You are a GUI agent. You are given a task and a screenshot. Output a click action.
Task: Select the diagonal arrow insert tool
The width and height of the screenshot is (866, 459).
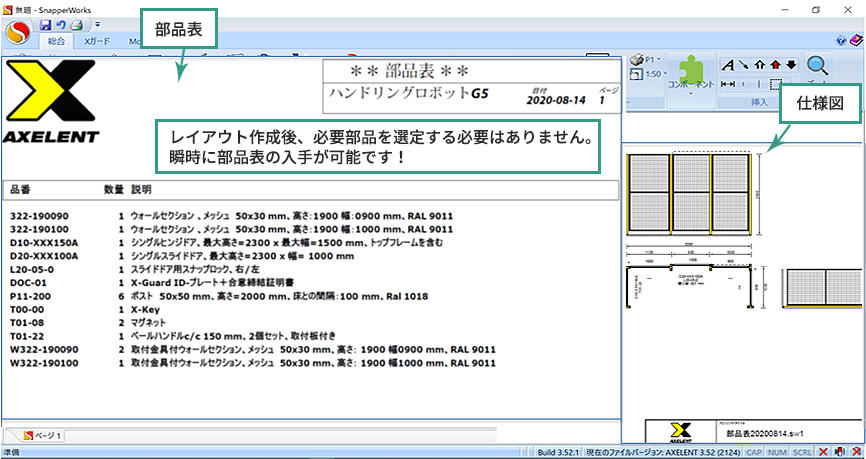[744, 65]
